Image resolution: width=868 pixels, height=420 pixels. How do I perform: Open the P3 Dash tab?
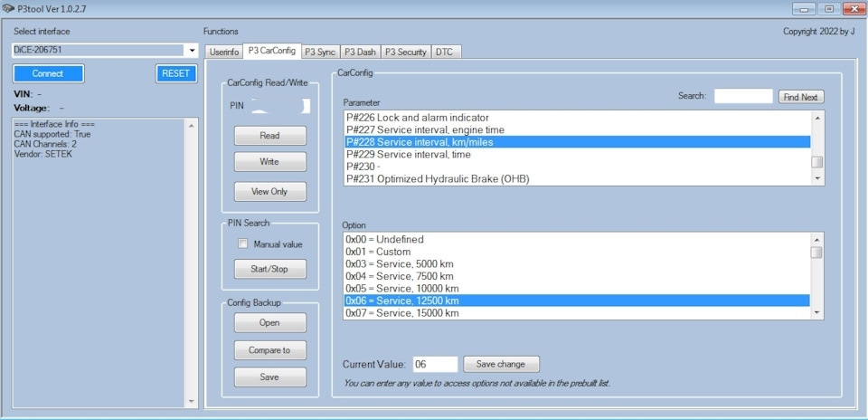point(360,52)
